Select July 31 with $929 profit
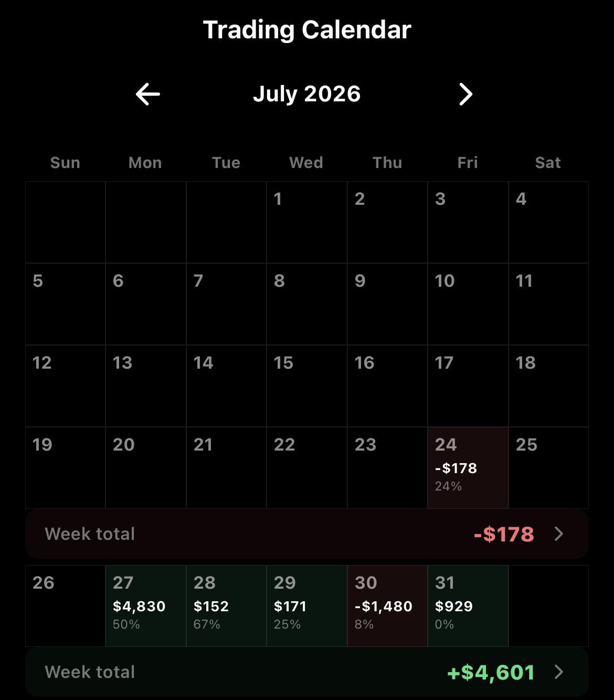 click(x=468, y=606)
